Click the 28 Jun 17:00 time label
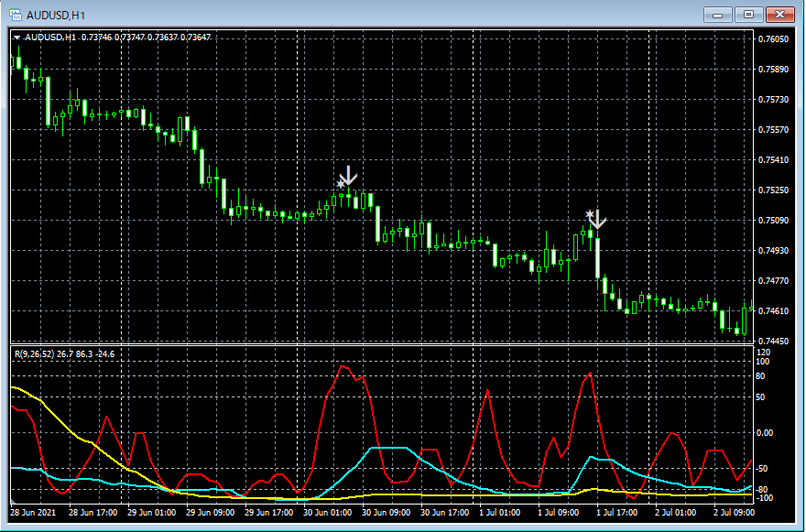The height and width of the screenshot is (532, 806). tap(93, 513)
